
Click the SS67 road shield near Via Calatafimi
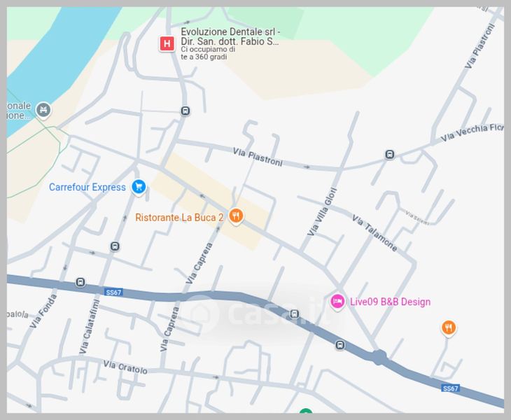[113, 293]
